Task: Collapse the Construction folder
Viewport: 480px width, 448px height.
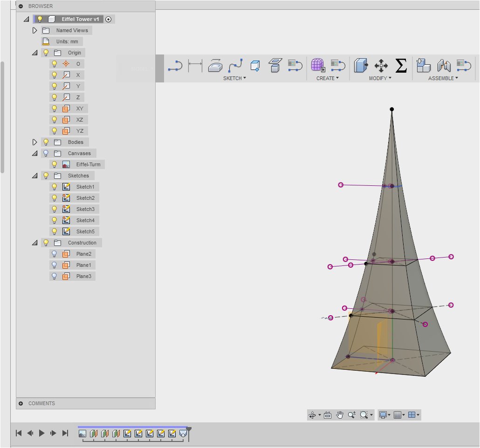Action: 35,243
